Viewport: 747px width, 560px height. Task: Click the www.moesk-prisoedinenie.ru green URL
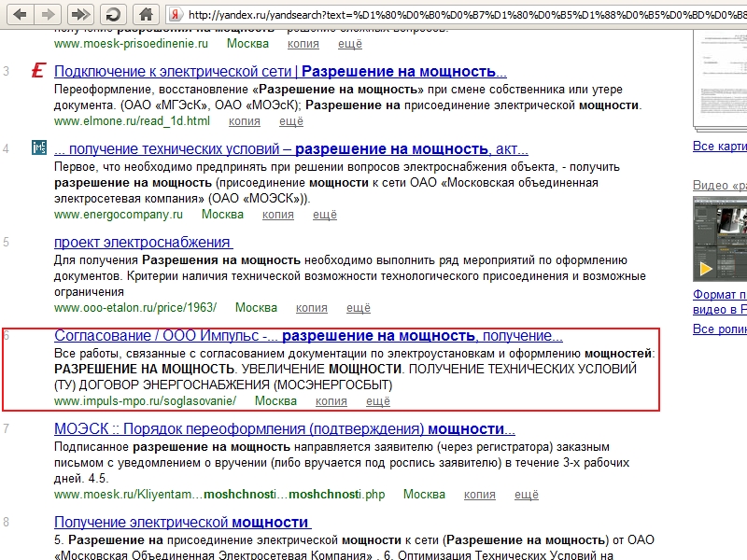(x=131, y=44)
